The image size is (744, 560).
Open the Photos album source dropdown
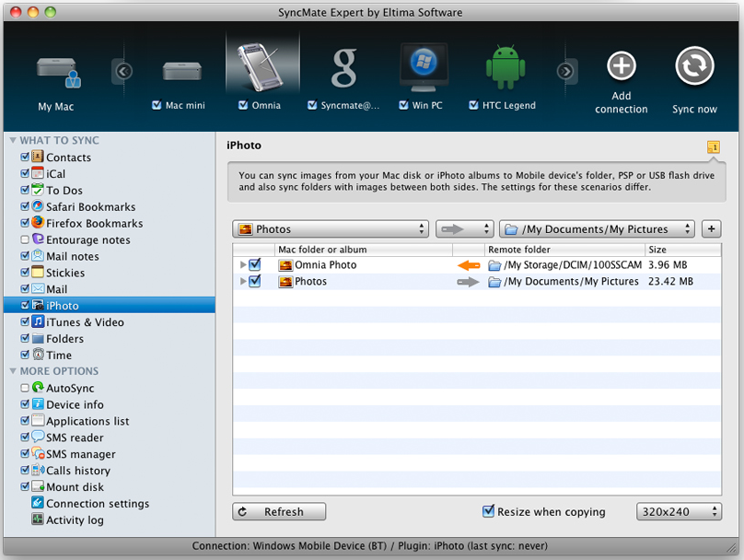coord(331,229)
